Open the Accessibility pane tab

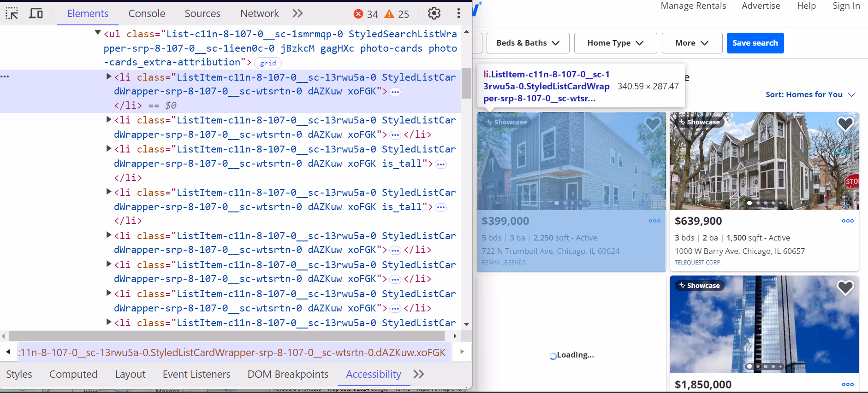pos(374,374)
